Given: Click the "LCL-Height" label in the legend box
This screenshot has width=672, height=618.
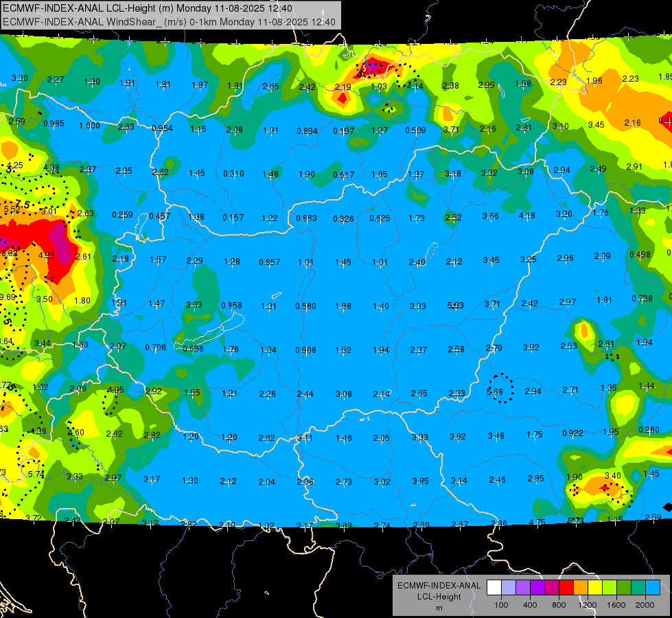Looking at the screenshot, I should (439, 597).
